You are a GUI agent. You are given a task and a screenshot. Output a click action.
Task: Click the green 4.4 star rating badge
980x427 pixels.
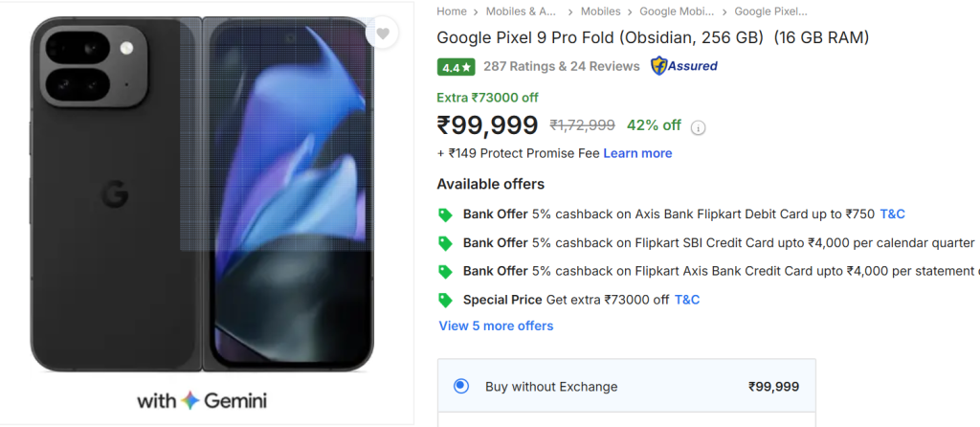pyautogui.click(x=456, y=67)
